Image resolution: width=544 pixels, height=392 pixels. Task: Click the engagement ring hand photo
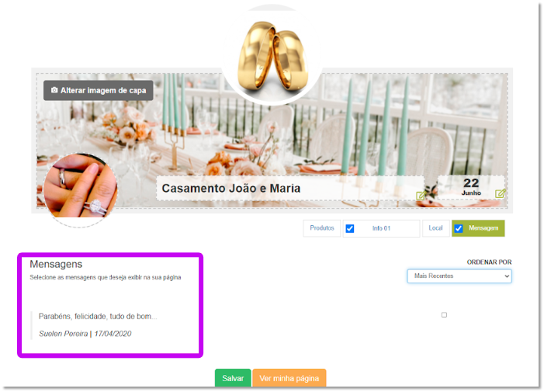click(80, 190)
